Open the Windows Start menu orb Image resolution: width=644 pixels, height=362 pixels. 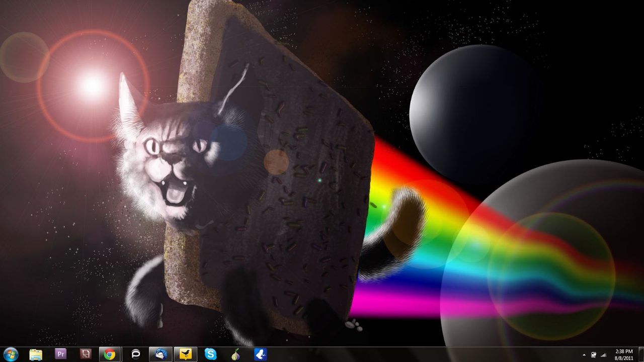click(x=11, y=354)
